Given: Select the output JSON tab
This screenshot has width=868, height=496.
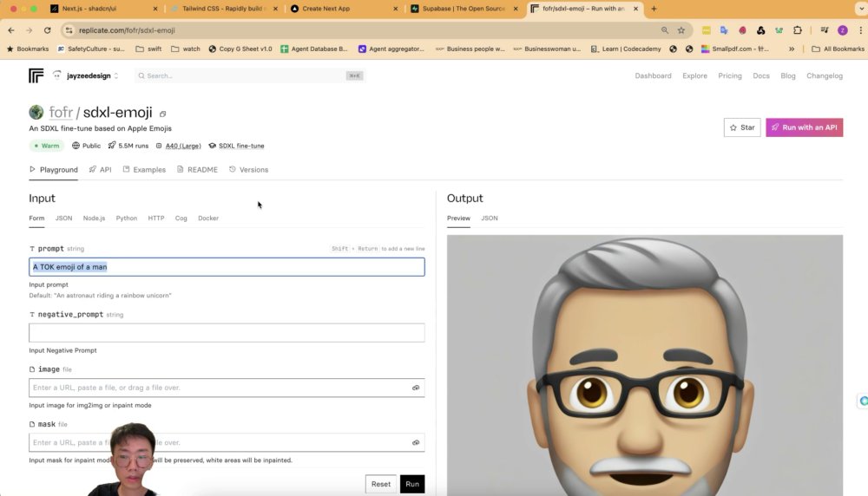Looking at the screenshot, I should coord(490,218).
